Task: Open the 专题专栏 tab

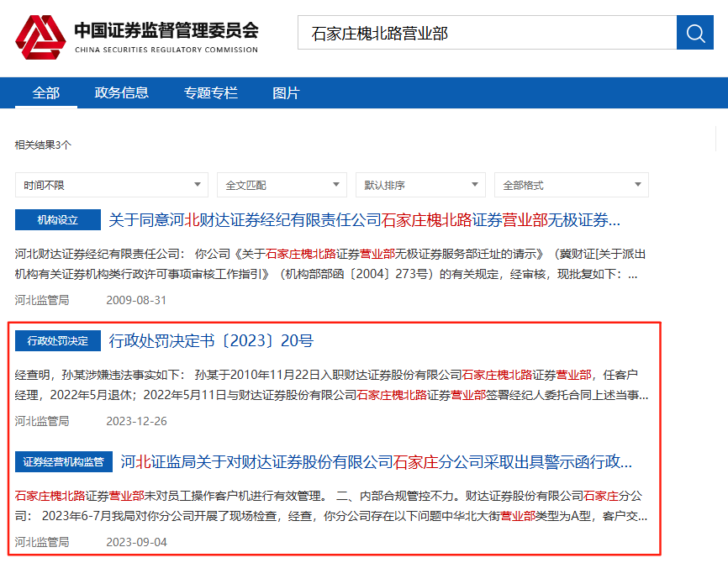Action: click(211, 92)
